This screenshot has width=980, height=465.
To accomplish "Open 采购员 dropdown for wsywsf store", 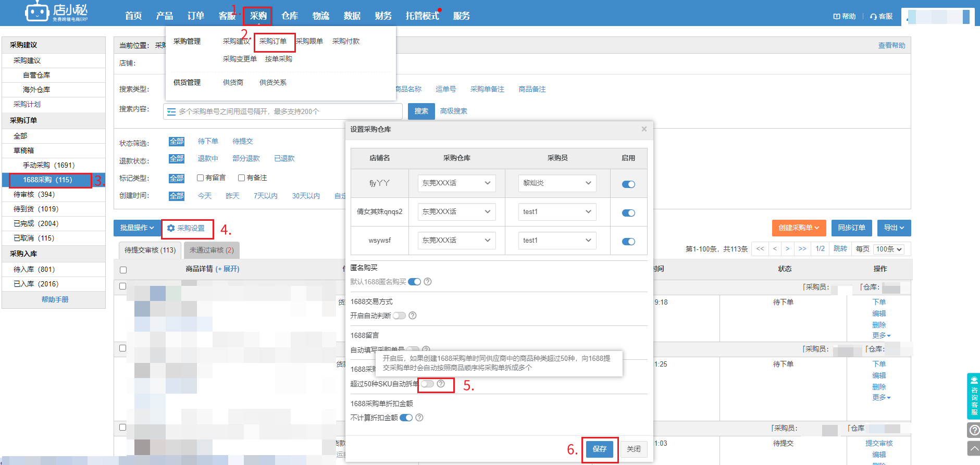I will pyautogui.click(x=556, y=240).
